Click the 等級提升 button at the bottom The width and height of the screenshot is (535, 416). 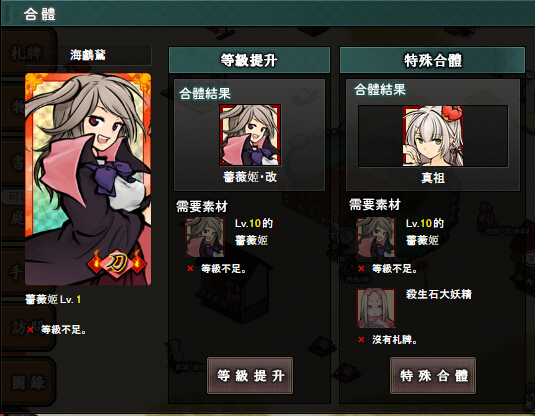250,375
